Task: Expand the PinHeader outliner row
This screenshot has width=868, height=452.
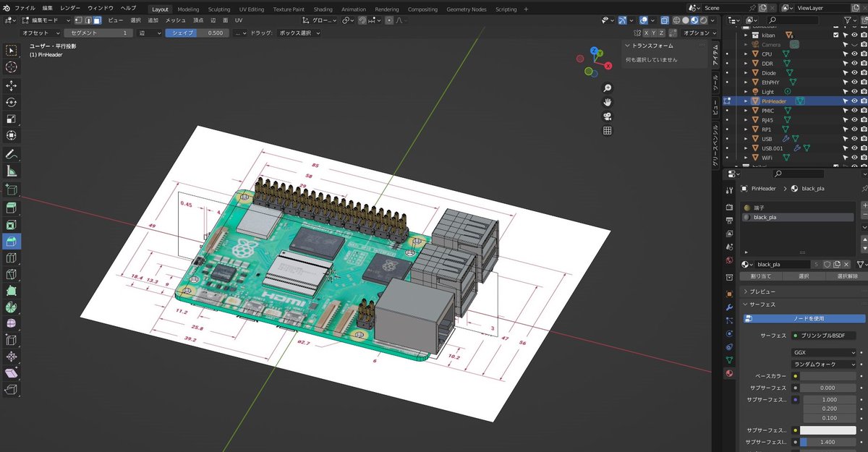Action: (x=746, y=101)
